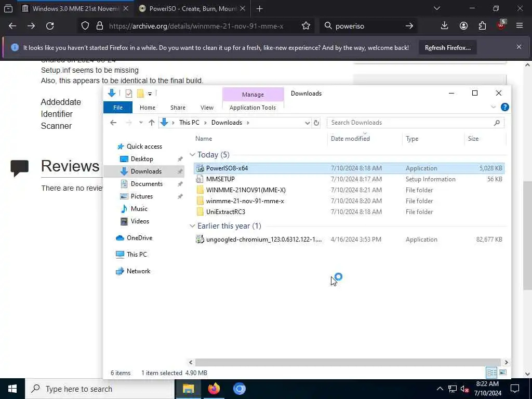Open Chromium from the taskbar

[239, 389]
